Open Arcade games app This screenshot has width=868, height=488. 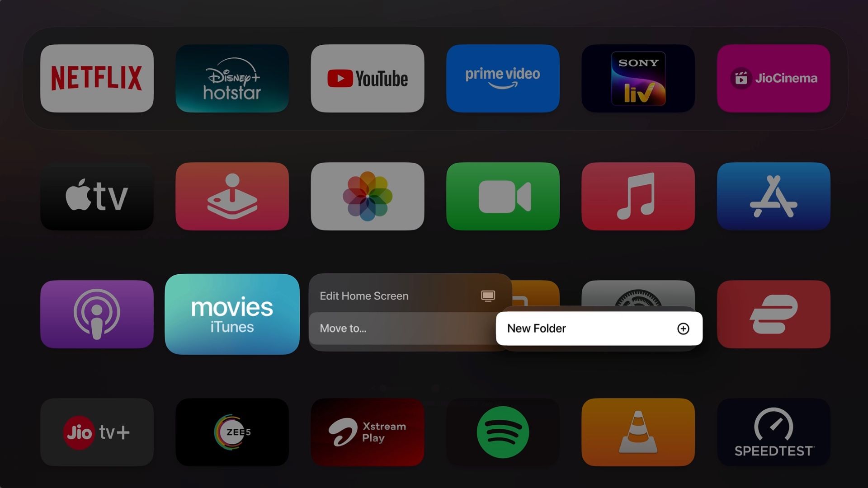(x=232, y=197)
